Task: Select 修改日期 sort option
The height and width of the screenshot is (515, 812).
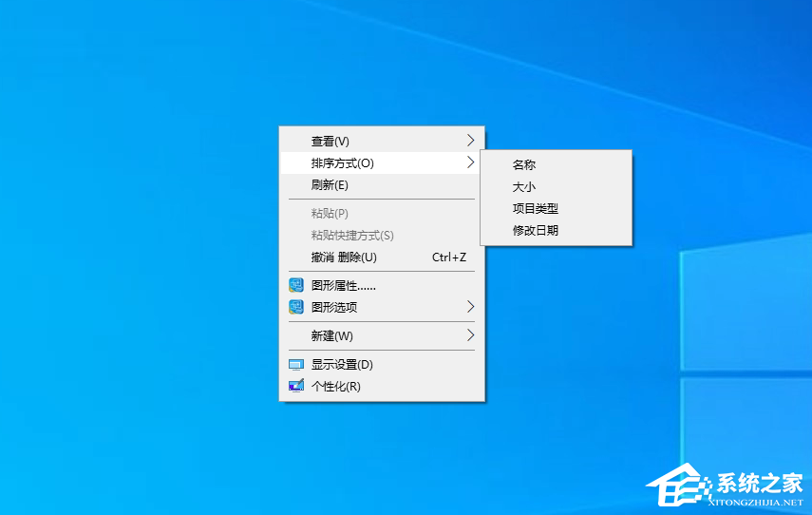Action: tap(536, 230)
